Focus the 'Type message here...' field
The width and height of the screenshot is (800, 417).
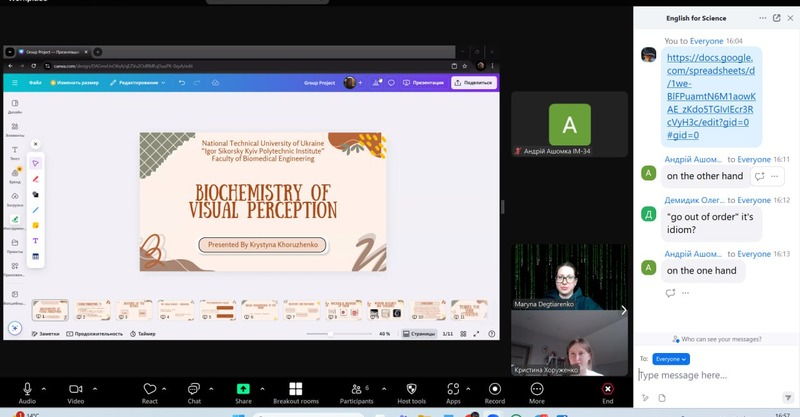714,375
